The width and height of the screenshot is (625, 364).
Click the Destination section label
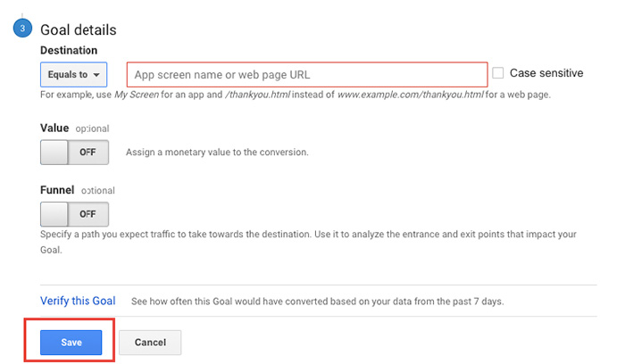click(x=69, y=50)
